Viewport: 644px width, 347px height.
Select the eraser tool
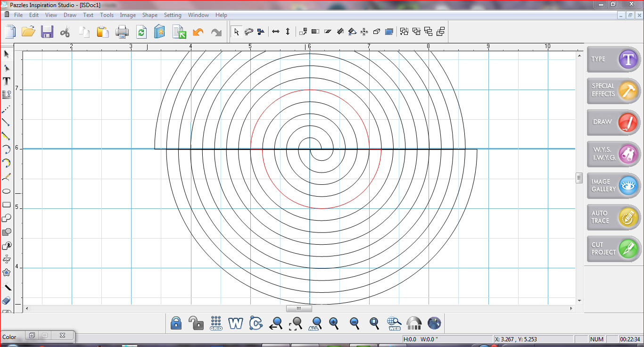7,301
